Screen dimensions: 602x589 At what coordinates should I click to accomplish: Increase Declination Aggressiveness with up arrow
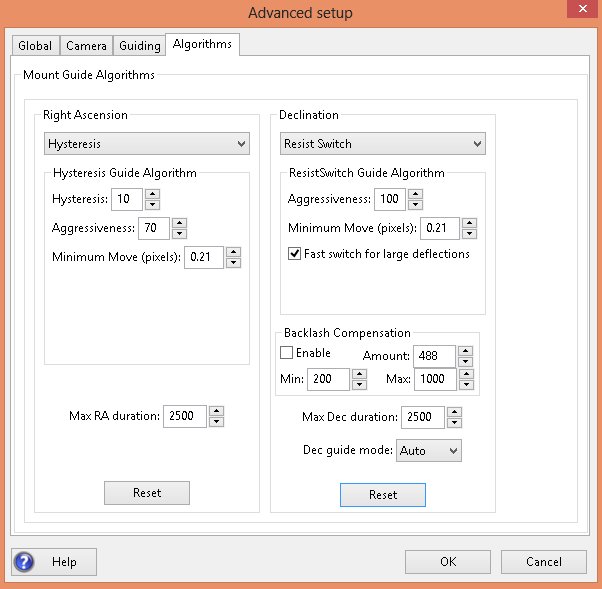(x=415, y=194)
